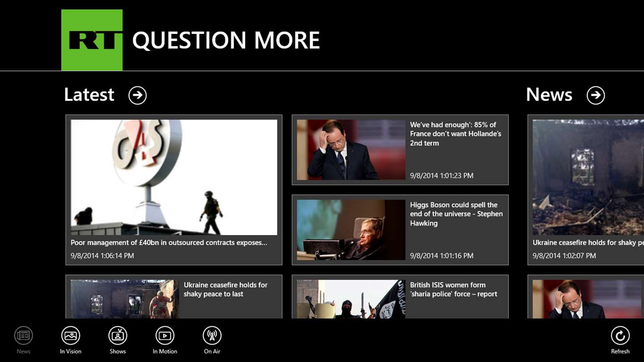Open the Stephen Hawking thumbnail
The height and width of the screenshot is (362, 644).
[351, 230]
